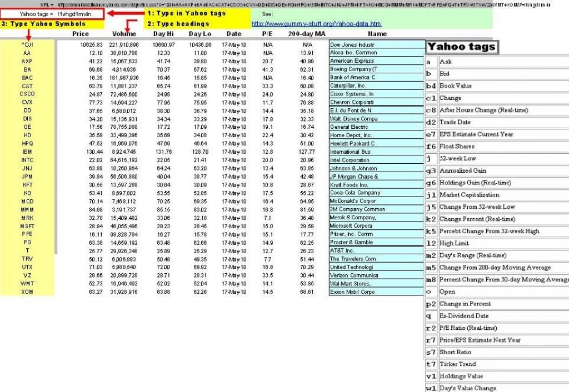Select the Caterpillar, Inc. name cell

(377, 86)
